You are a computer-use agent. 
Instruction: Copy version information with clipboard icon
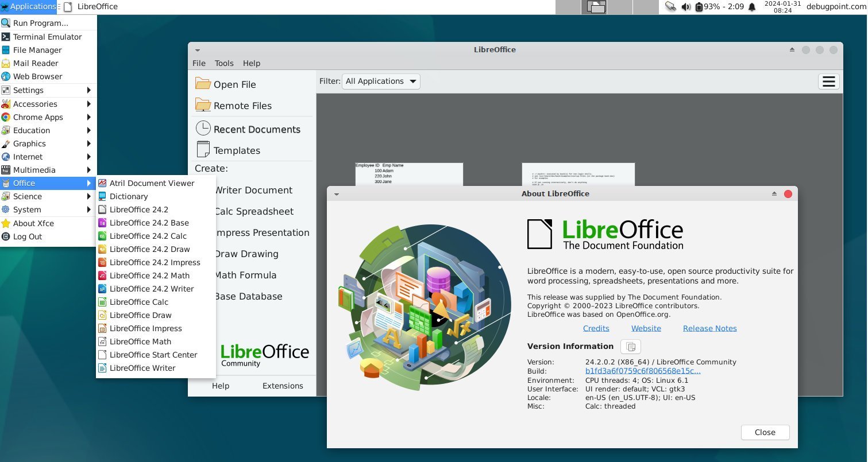(x=631, y=347)
